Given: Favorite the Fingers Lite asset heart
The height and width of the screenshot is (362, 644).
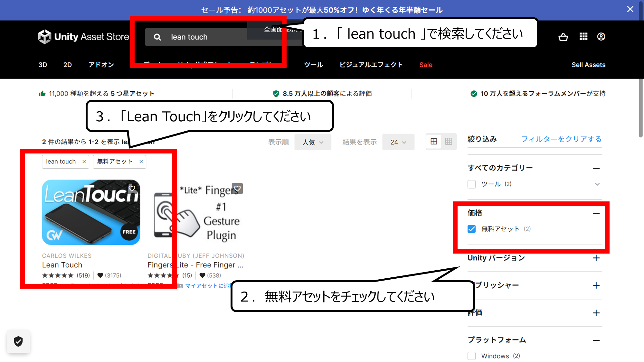Looking at the screenshot, I should click(x=237, y=189).
